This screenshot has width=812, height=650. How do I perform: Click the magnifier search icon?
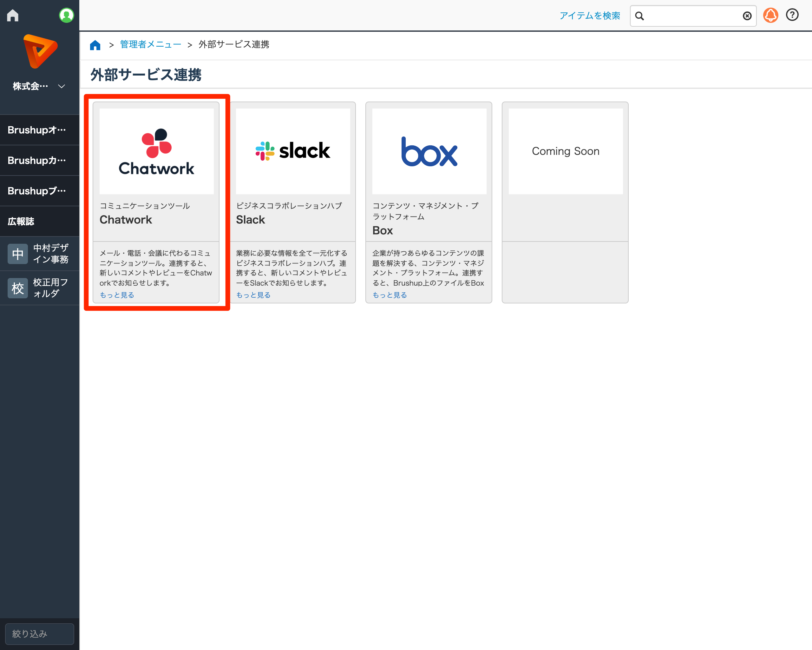point(639,16)
